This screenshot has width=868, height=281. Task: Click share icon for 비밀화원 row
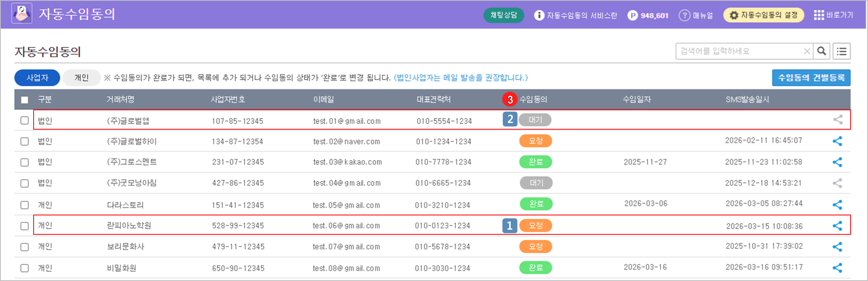pos(837,268)
